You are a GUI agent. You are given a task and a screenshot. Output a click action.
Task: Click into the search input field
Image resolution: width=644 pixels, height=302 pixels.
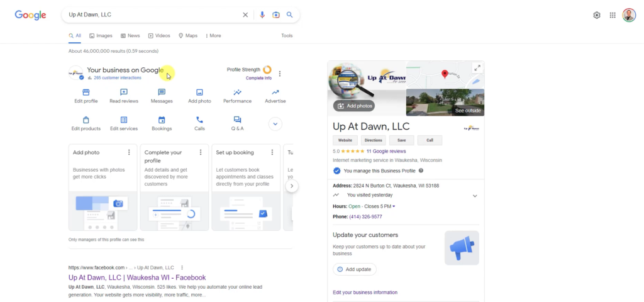pyautogui.click(x=154, y=15)
